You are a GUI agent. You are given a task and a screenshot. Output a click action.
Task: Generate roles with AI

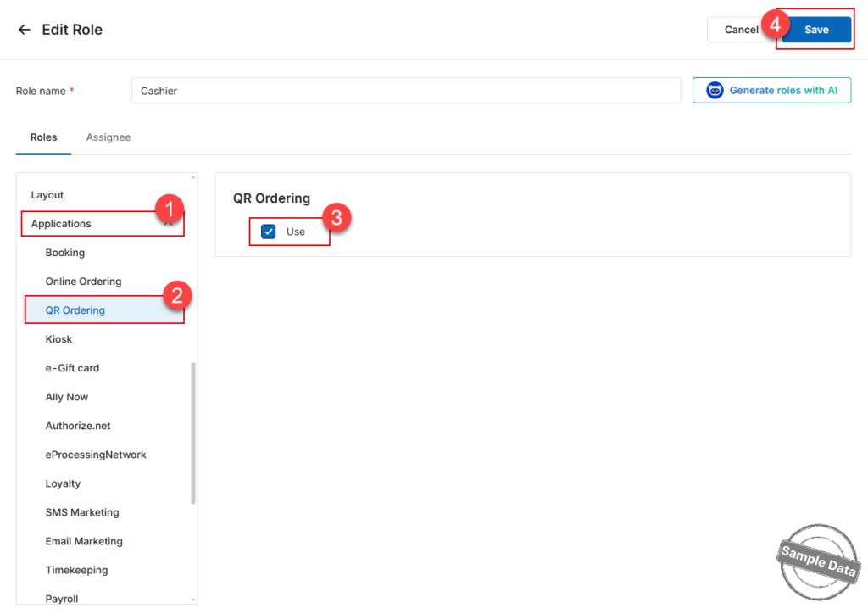771,90
